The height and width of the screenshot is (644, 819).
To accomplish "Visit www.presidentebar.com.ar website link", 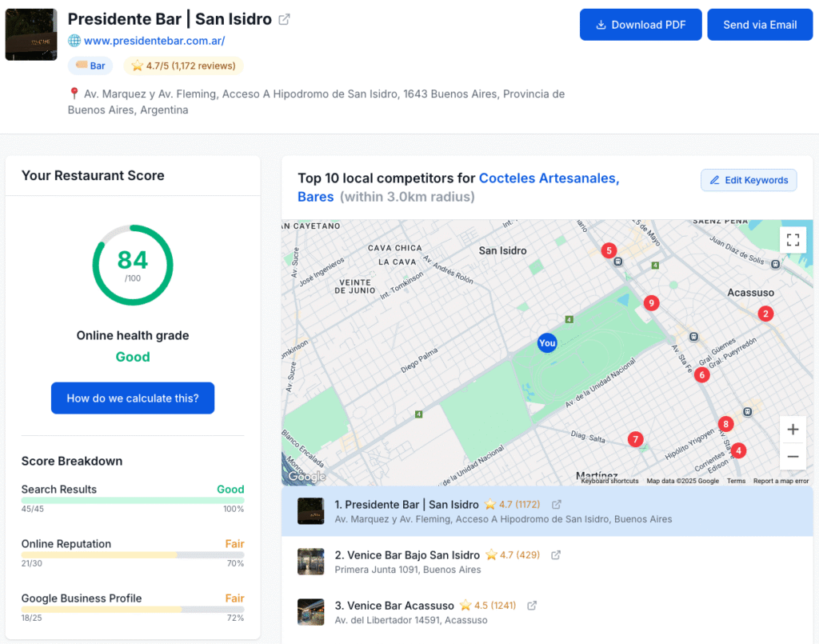I will pos(154,41).
